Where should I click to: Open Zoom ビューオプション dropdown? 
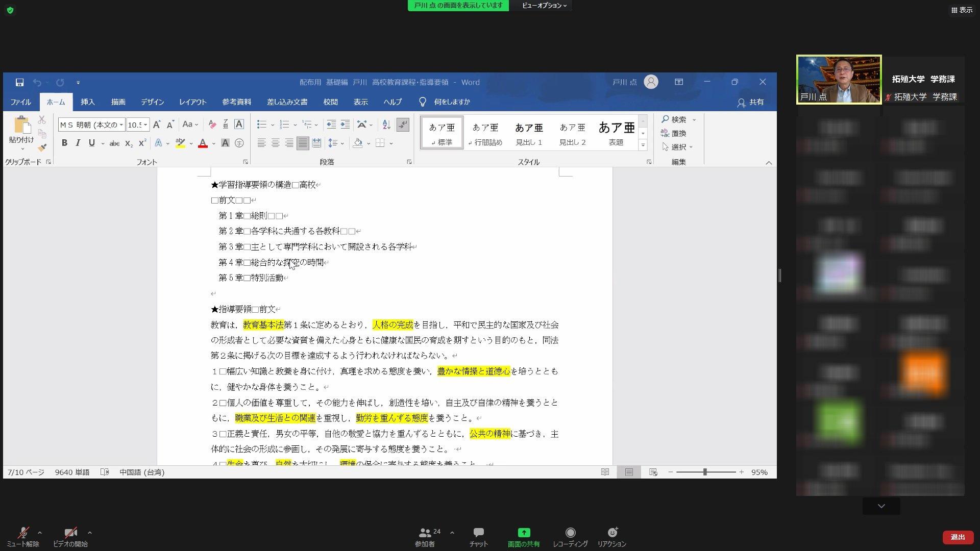[x=544, y=6]
